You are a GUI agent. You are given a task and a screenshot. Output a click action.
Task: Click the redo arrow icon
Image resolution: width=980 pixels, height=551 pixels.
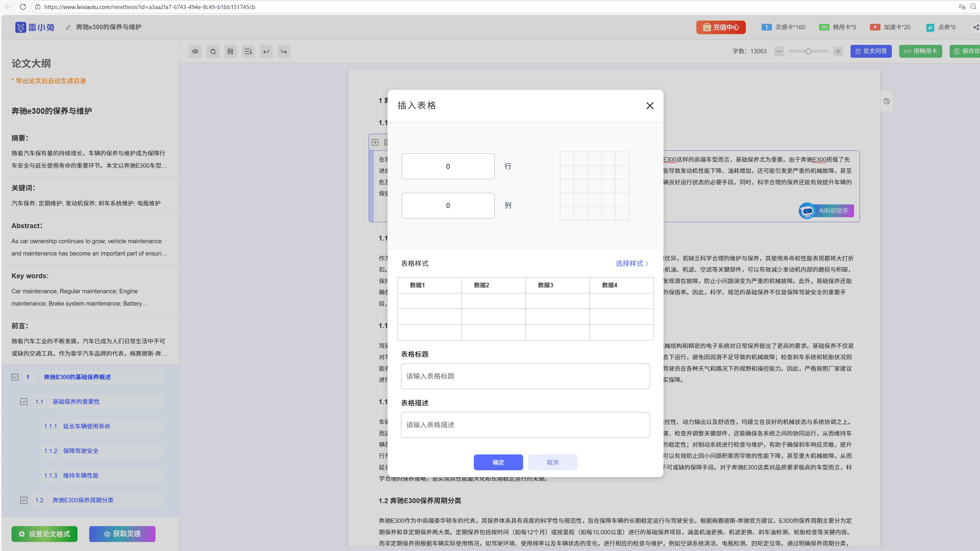pyautogui.click(x=284, y=51)
